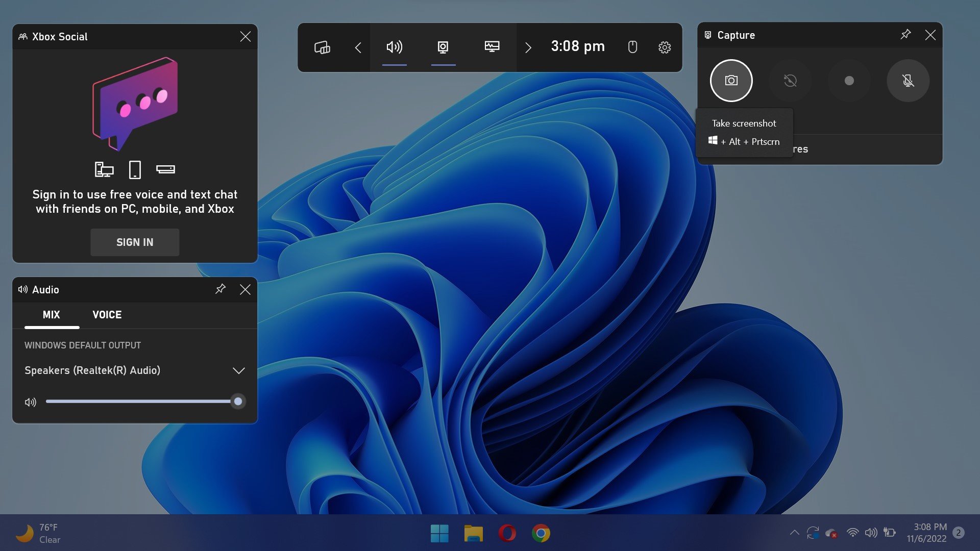Expand Speakers (Realtek(R) Audio) output dropdown
Screen dimensions: 980x551
pos(135,370)
